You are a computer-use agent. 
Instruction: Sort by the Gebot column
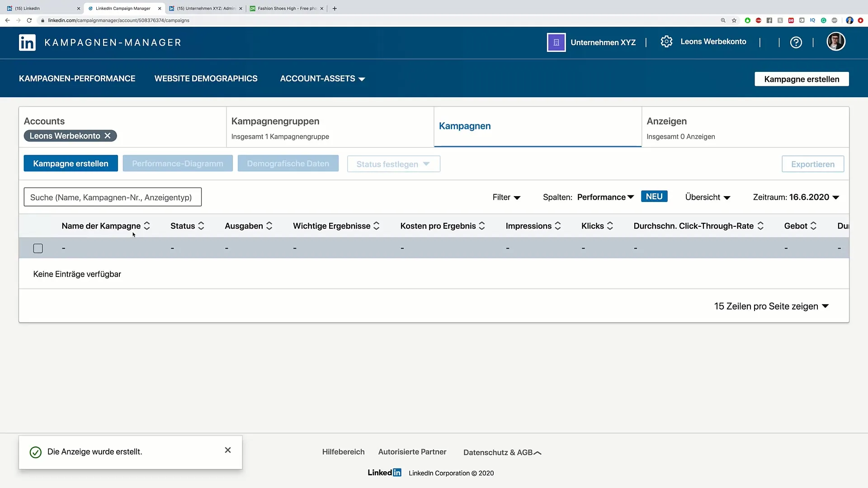tap(813, 226)
